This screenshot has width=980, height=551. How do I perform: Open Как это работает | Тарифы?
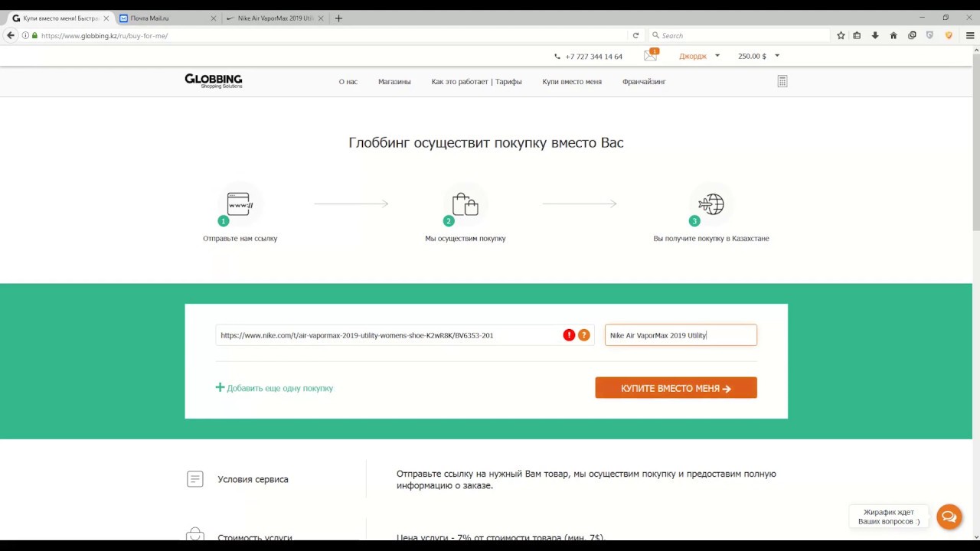pos(476,82)
